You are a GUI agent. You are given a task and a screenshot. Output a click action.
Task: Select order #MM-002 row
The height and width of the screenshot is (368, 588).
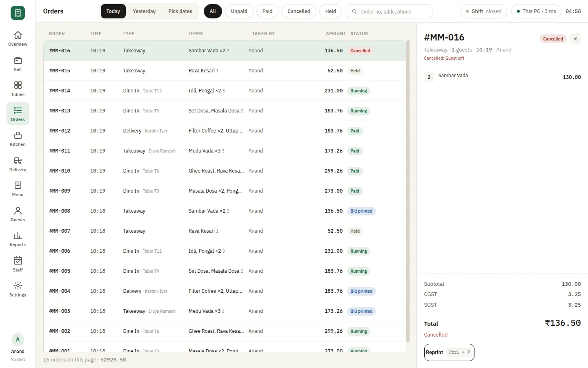pos(225,331)
